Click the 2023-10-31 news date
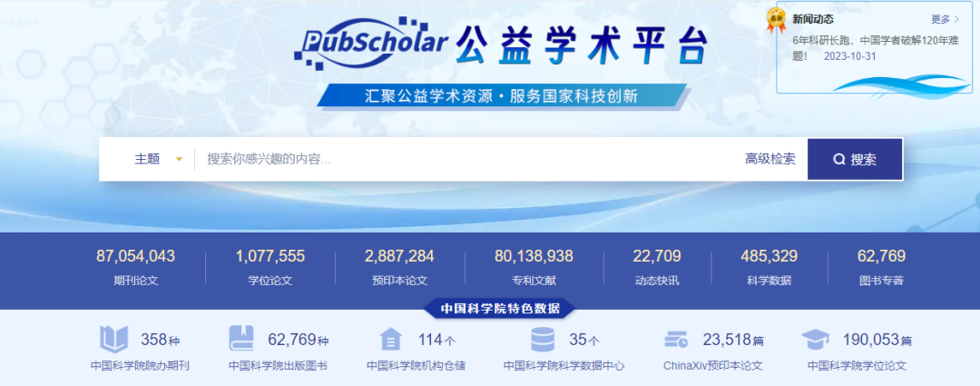Viewport: 980px width, 386px height. [x=850, y=55]
